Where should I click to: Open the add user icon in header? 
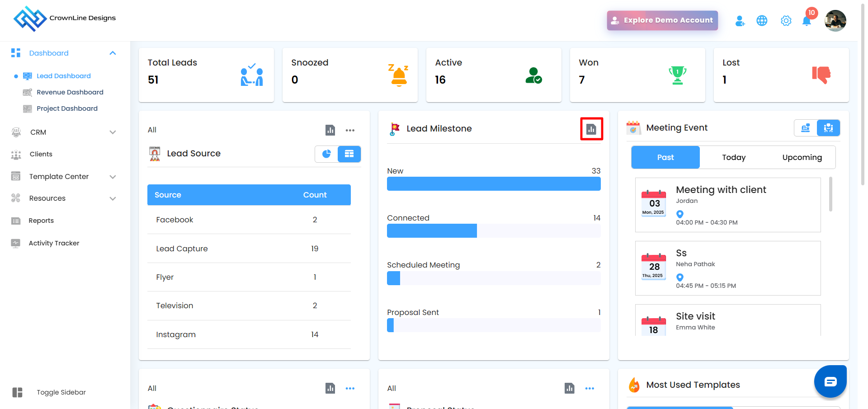click(740, 21)
